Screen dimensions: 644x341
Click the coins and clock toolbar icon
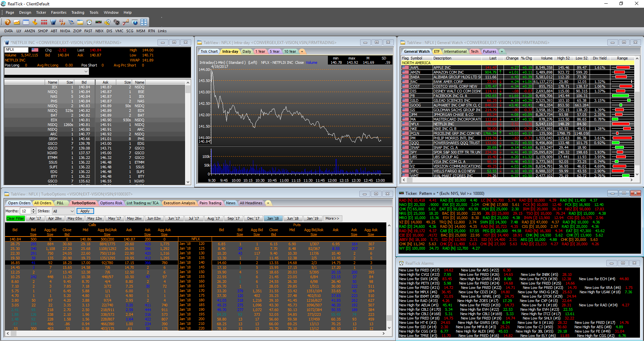point(108,22)
